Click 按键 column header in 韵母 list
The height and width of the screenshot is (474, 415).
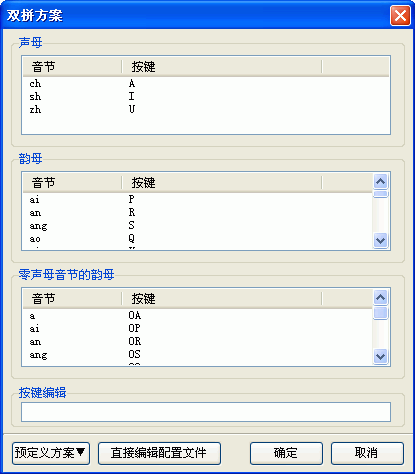coord(222,183)
